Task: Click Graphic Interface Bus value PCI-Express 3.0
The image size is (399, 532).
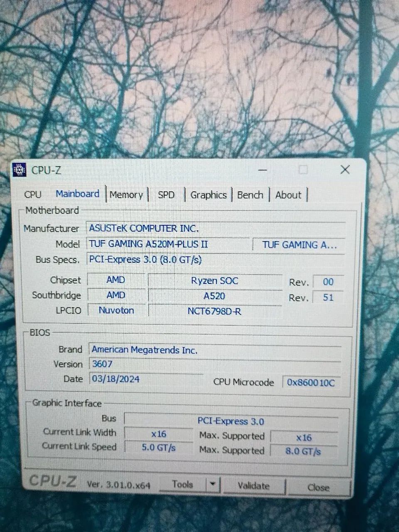Action: tap(231, 421)
